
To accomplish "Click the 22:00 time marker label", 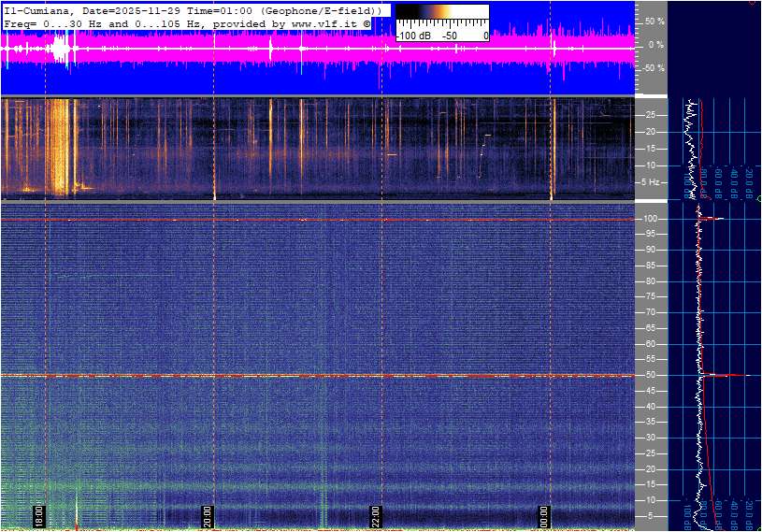I will (376, 517).
